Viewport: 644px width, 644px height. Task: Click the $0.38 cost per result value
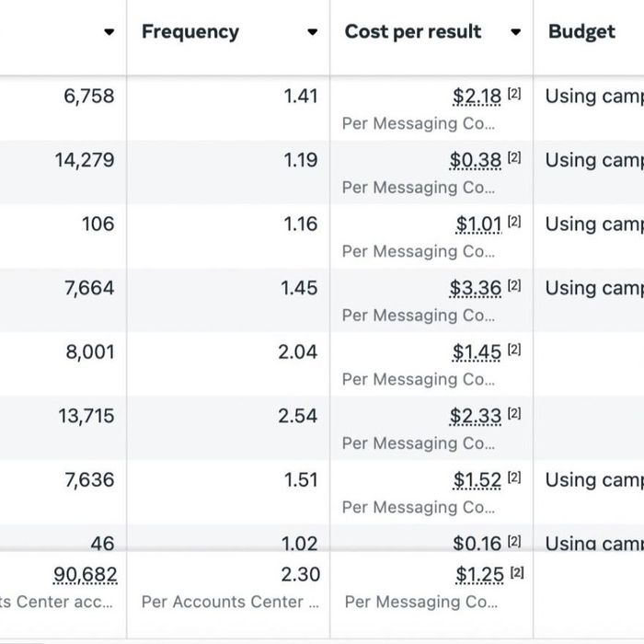click(x=476, y=160)
